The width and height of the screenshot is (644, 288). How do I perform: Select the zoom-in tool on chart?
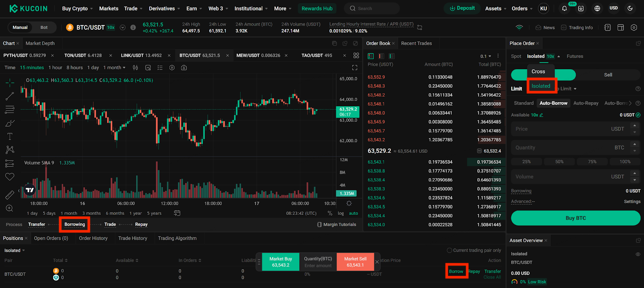(10, 208)
